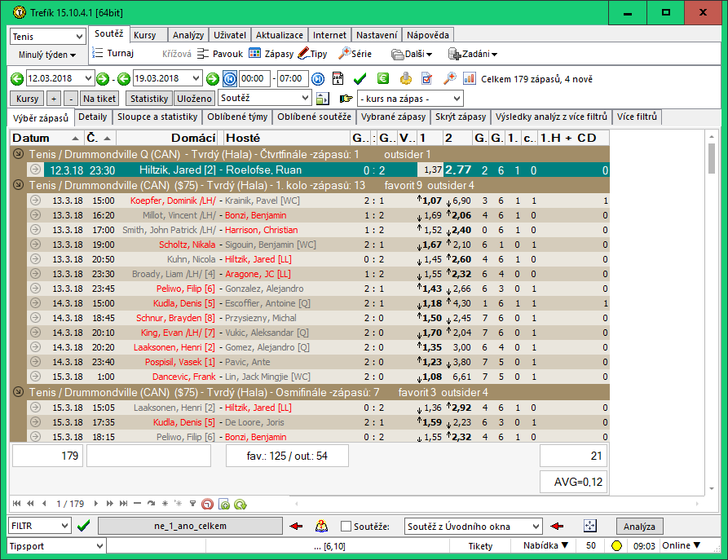Go to previous start date arrow
Image resolution: width=728 pixels, height=560 pixels.
click(17, 79)
